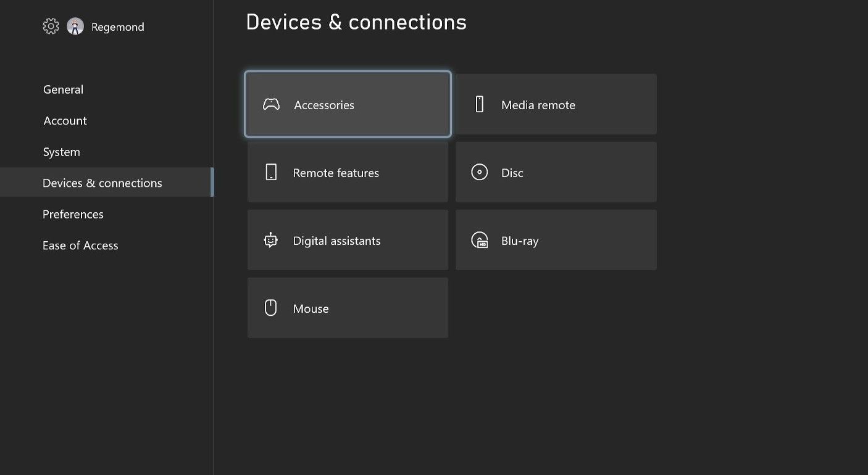Screen dimensions: 868x475
Task: Select the Account section in sidebar
Action: click(x=65, y=120)
